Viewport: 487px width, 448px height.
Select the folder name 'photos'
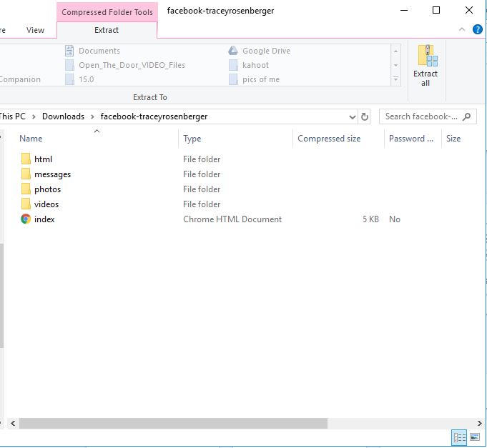[47, 189]
